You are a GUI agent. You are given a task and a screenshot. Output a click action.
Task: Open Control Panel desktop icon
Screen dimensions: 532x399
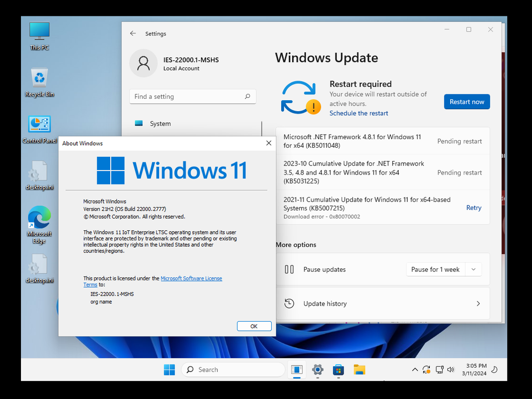39,129
